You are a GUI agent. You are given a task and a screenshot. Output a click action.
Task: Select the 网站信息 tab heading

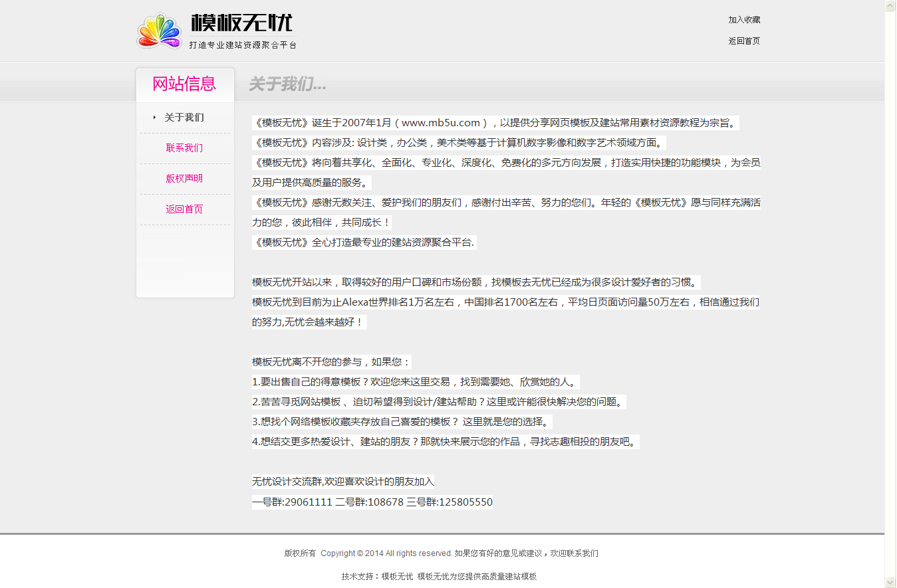[x=184, y=84]
